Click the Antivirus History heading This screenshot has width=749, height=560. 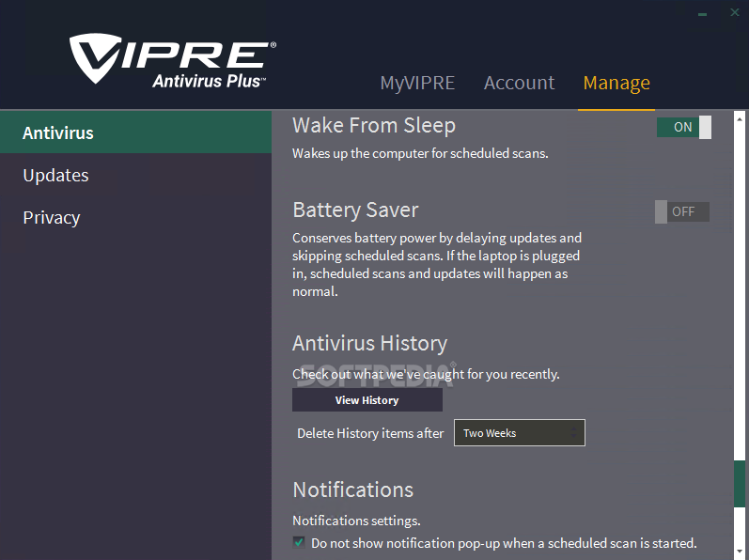pos(369,343)
